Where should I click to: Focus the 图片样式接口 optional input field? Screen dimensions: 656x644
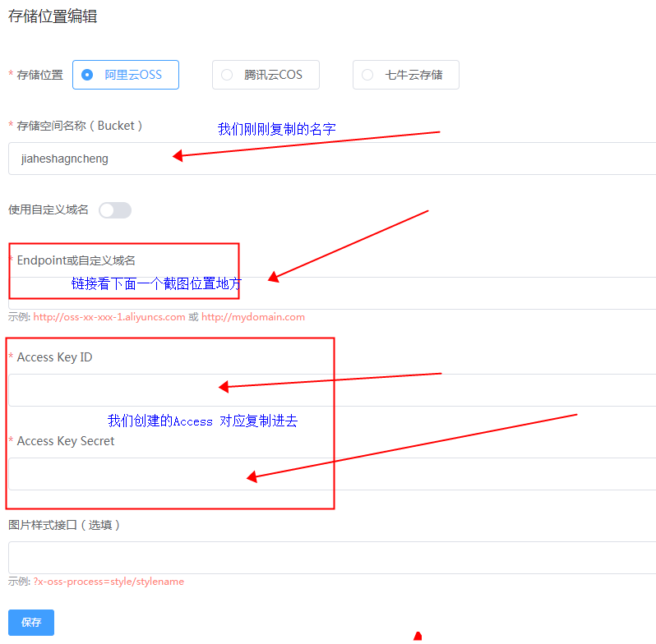(x=332, y=558)
